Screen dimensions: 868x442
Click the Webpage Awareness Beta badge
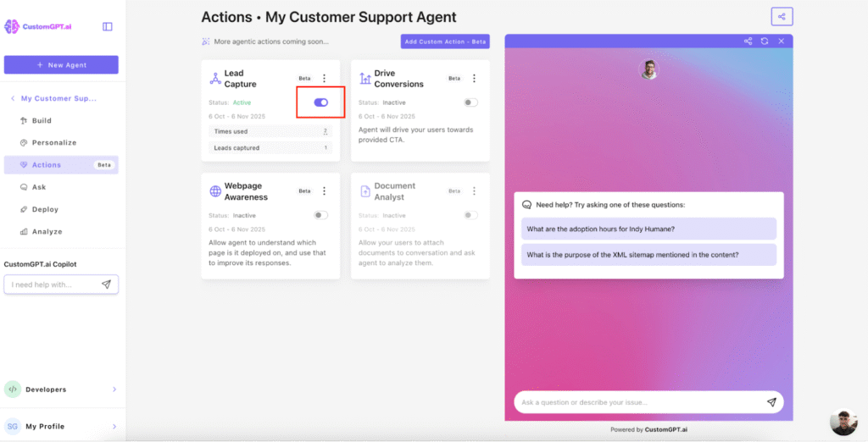[x=304, y=191]
